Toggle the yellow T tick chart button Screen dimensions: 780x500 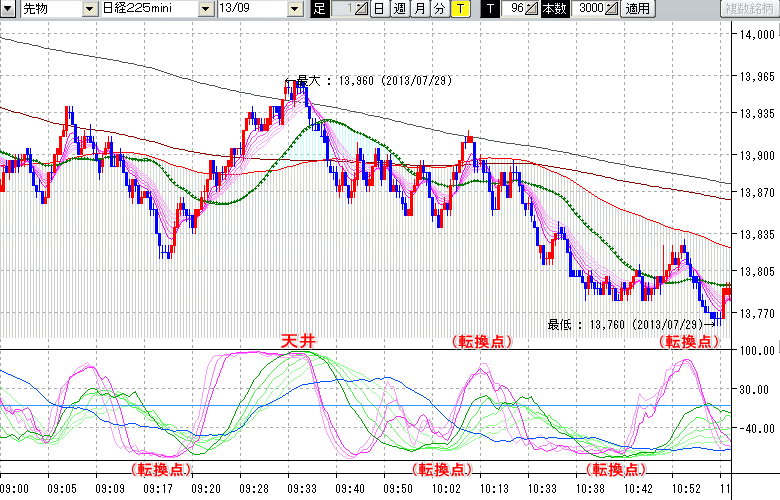coord(459,9)
